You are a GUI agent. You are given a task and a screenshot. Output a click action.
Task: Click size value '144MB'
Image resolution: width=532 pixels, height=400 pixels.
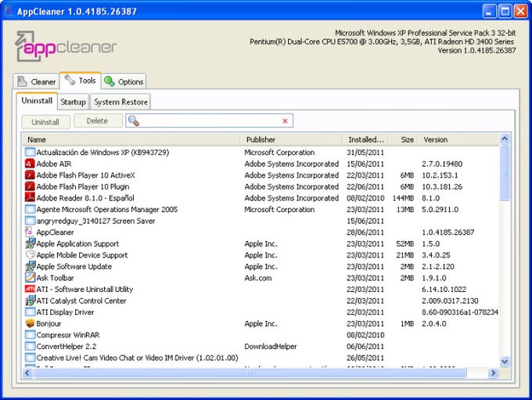coord(403,198)
